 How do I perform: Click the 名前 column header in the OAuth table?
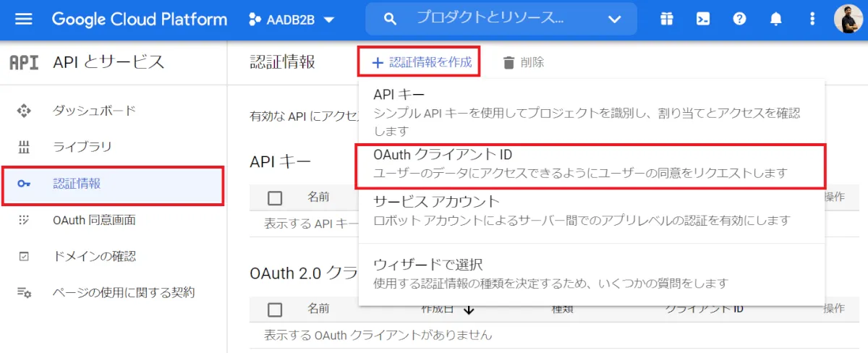point(318,309)
